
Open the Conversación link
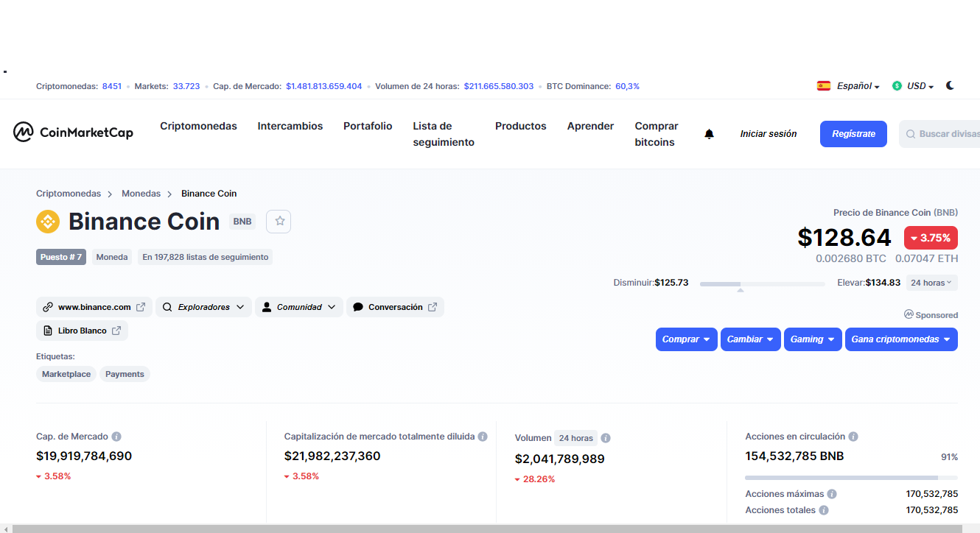(x=395, y=307)
